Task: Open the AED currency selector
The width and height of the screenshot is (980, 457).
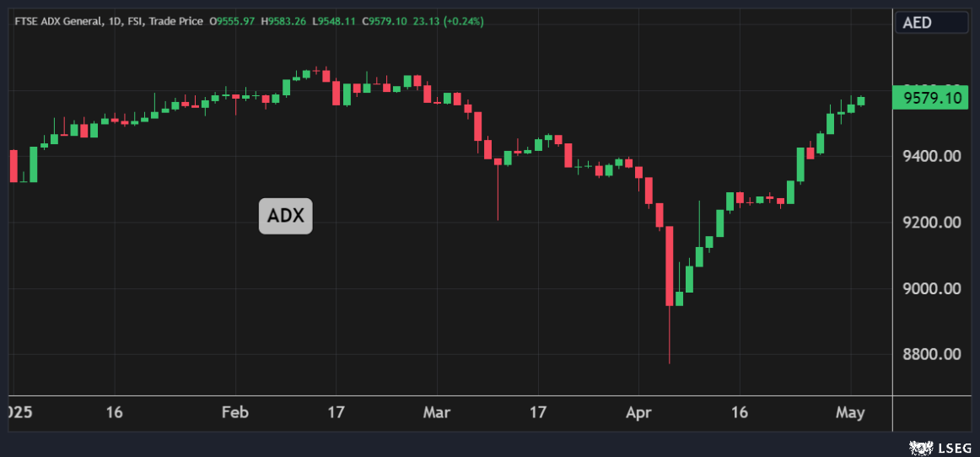Action: [931, 23]
